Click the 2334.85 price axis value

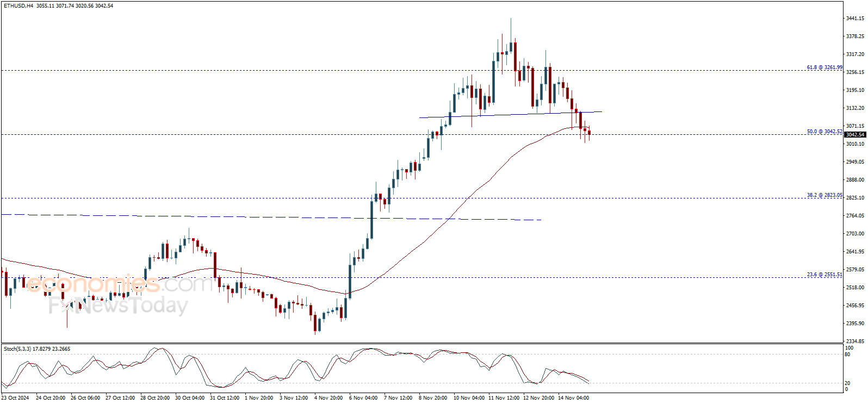[855, 341]
